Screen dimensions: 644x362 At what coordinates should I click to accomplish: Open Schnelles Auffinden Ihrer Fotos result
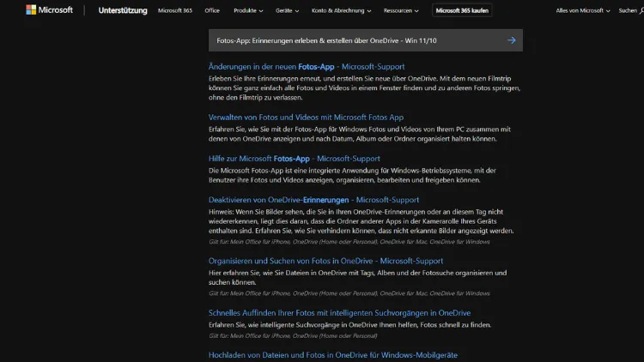click(x=339, y=313)
